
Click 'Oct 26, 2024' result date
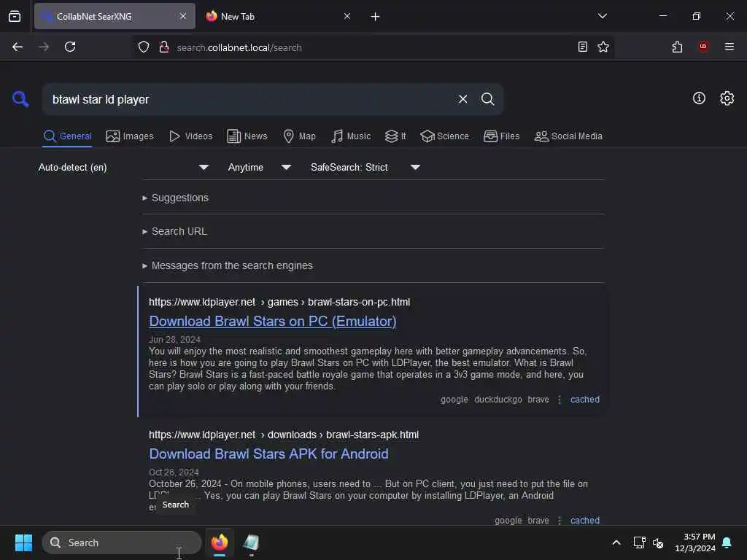pyautogui.click(x=174, y=472)
